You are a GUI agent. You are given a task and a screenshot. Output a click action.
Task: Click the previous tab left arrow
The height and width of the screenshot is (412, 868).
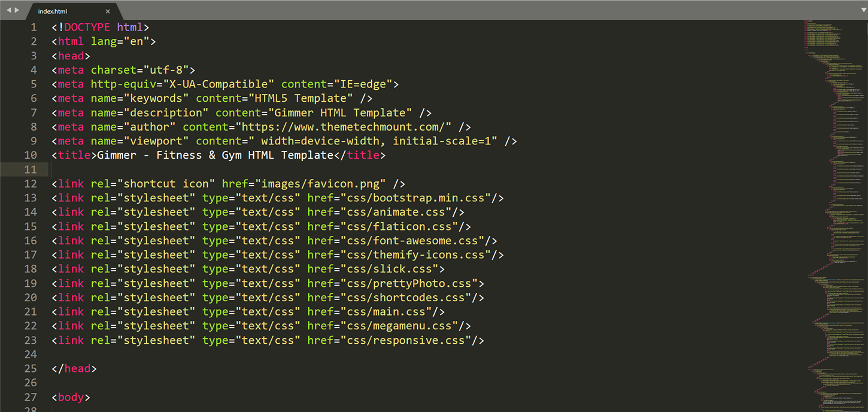pos(9,11)
